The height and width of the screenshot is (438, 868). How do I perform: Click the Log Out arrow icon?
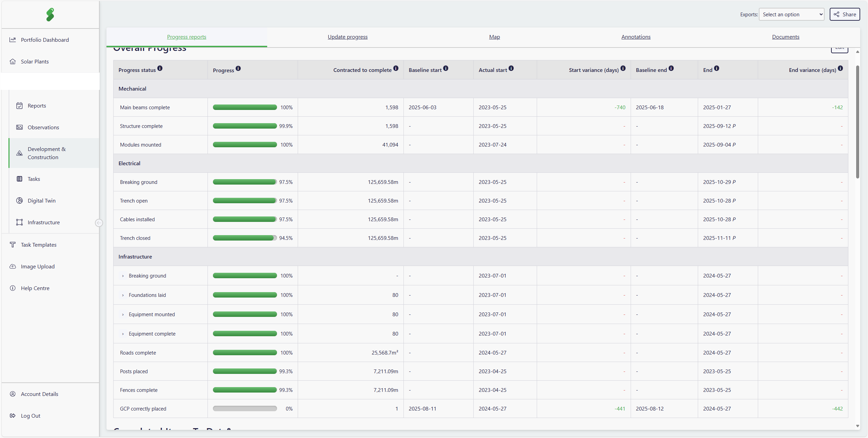point(13,416)
